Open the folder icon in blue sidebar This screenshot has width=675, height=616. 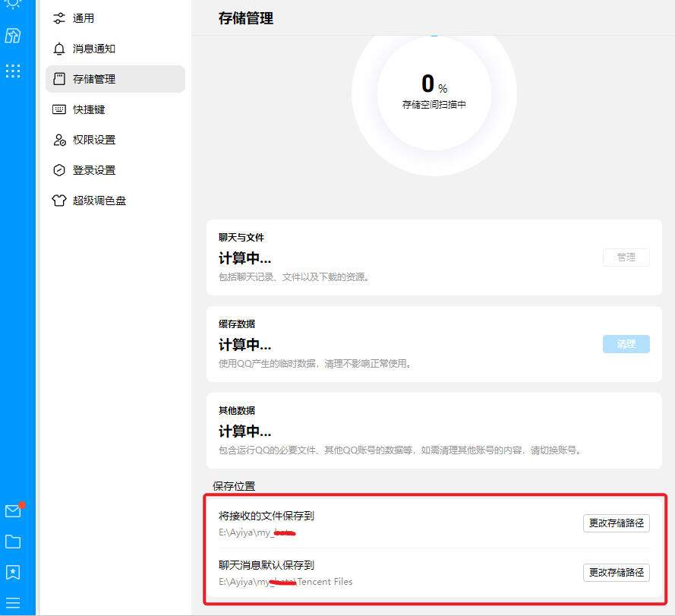tap(13, 542)
